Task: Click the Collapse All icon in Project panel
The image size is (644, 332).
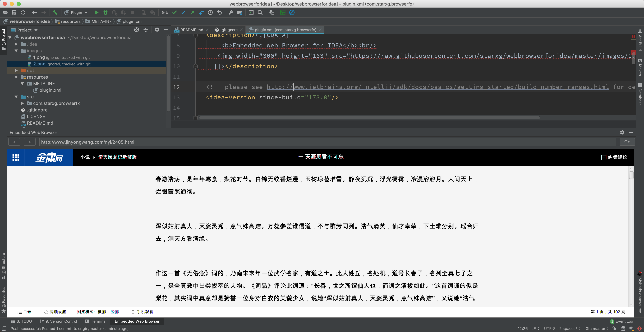Action: point(145,30)
